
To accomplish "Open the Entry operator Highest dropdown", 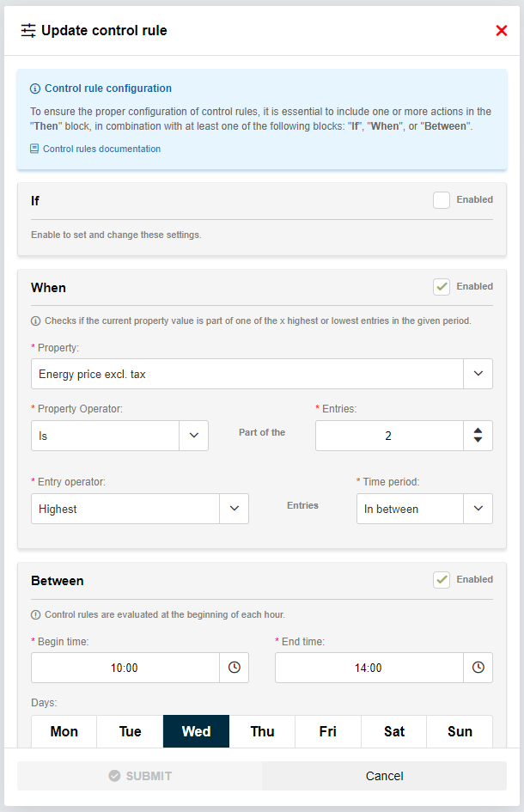I will pyautogui.click(x=234, y=509).
